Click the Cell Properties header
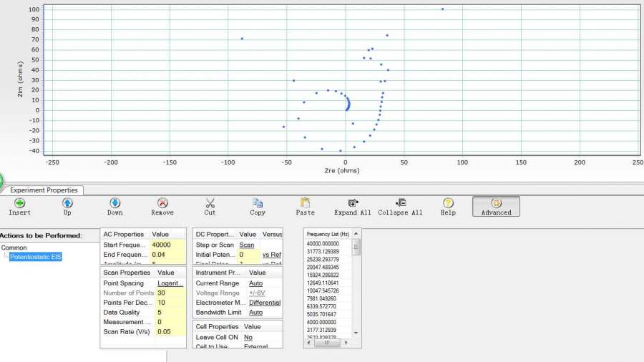This screenshot has width=644, height=362. [x=217, y=327]
